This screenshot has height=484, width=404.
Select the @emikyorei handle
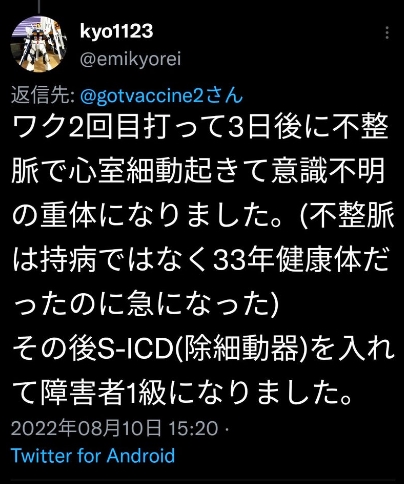pos(130,59)
